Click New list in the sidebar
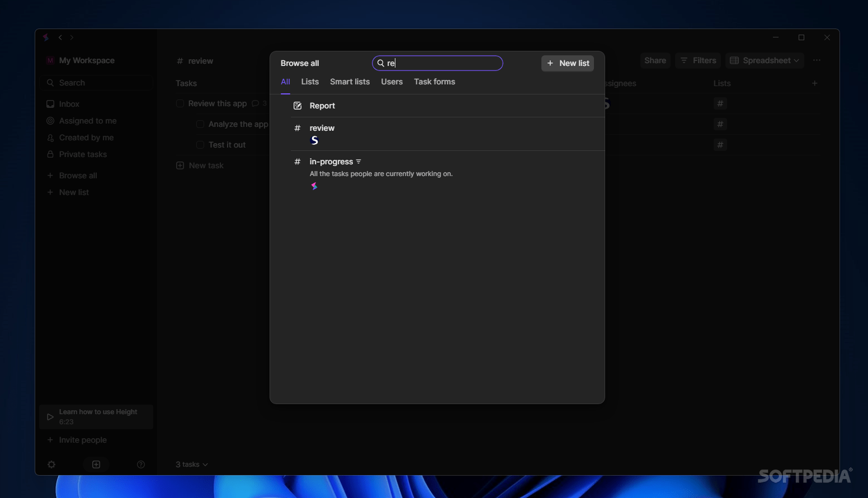 (68, 192)
